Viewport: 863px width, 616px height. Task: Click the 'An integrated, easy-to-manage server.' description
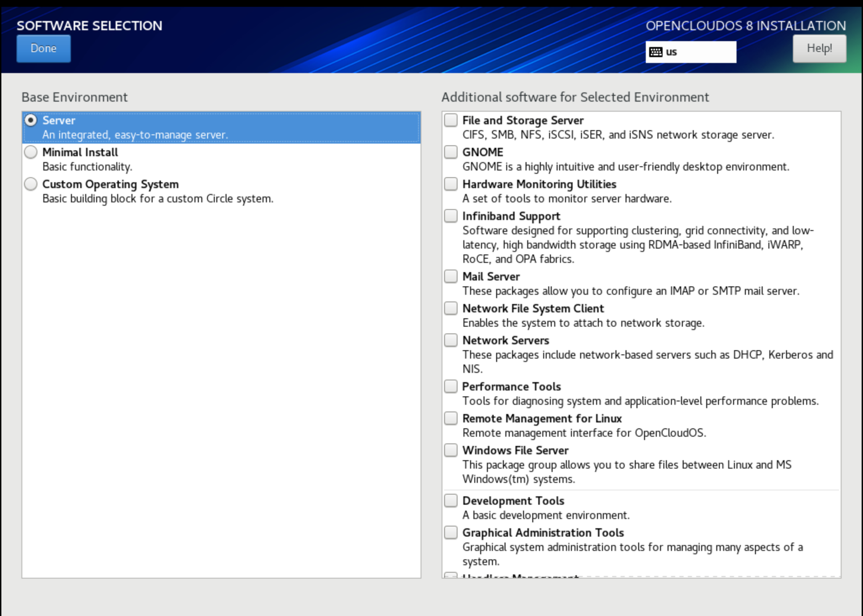(x=135, y=135)
